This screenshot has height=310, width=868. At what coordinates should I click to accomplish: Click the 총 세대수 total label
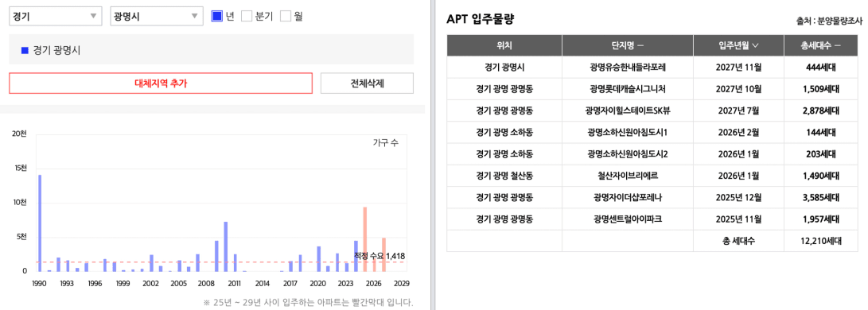pos(738,241)
